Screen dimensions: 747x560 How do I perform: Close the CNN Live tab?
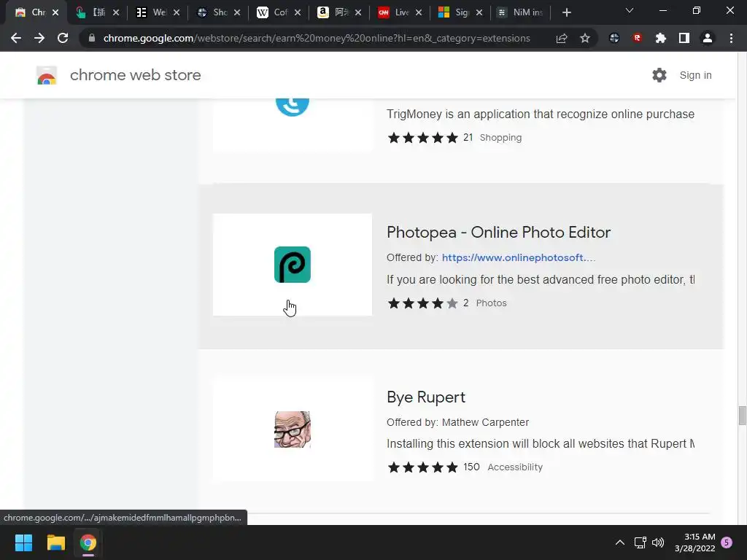click(x=419, y=12)
